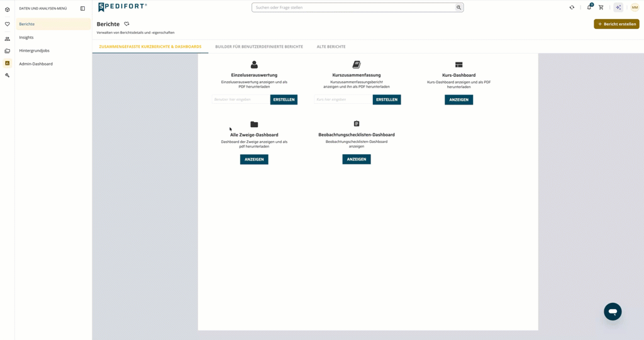Open the MM user avatar menu
The height and width of the screenshot is (340, 644).
(635, 8)
